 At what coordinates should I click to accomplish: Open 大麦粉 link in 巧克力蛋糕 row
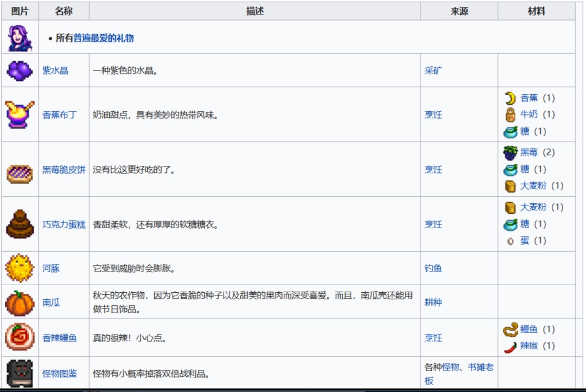click(533, 207)
